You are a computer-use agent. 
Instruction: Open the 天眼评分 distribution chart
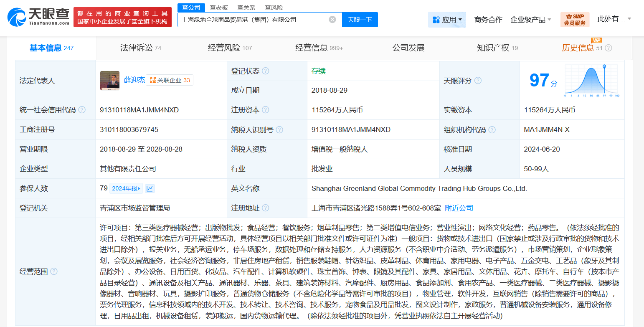[x=592, y=81]
